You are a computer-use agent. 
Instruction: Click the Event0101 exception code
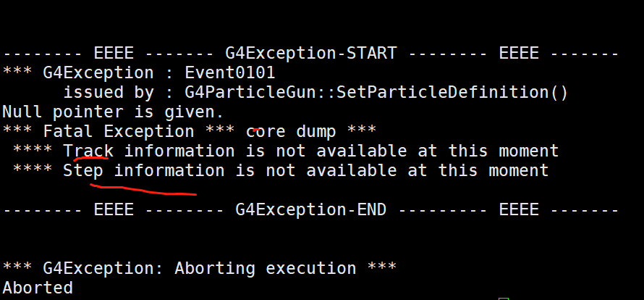229,73
